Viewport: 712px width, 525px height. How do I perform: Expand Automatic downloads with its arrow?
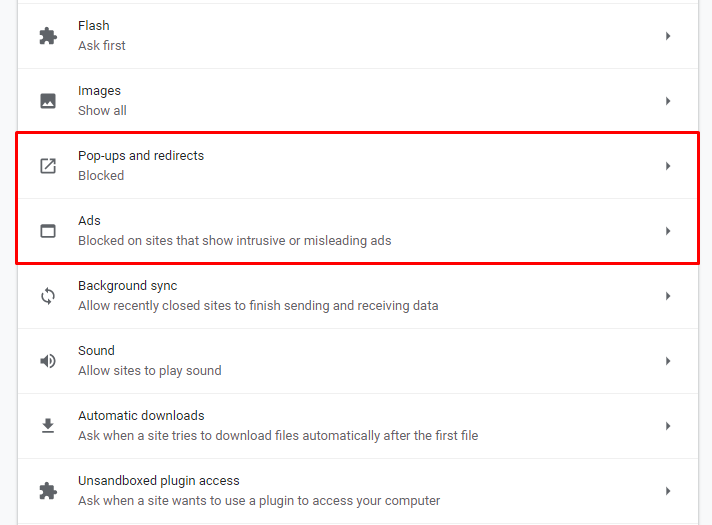point(668,426)
